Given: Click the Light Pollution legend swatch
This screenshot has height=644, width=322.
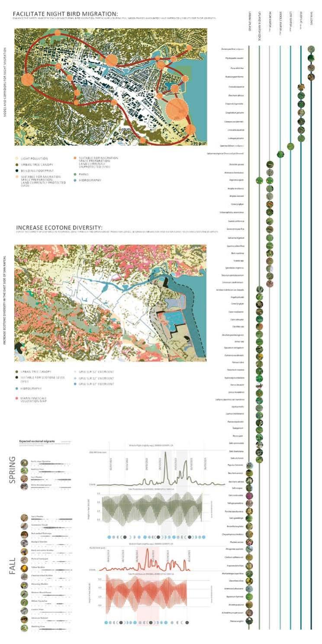Looking at the screenshot, I should (x=16, y=159).
